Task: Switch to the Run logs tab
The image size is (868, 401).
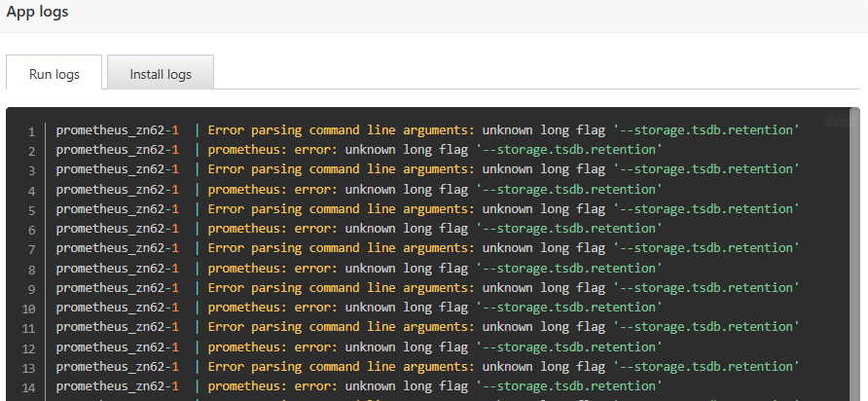Action: pos(54,73)
